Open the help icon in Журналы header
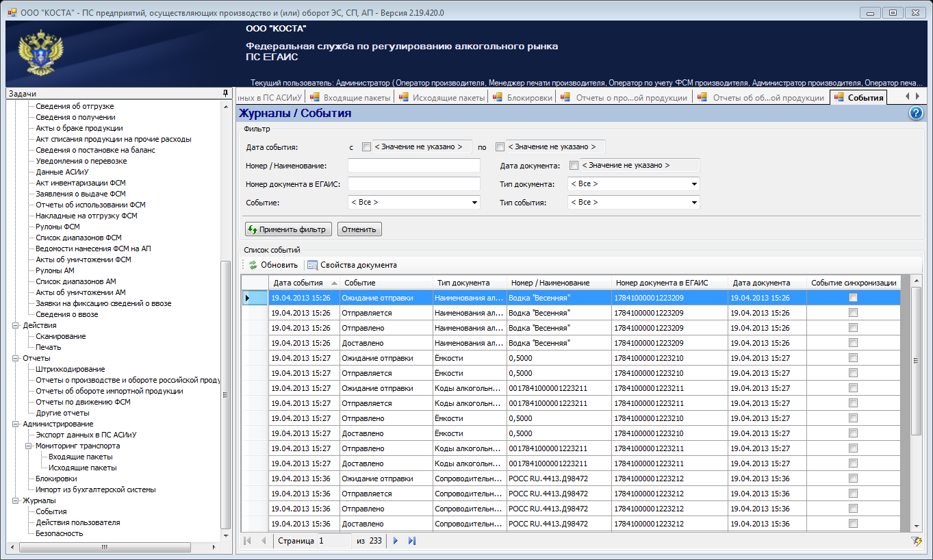The height and width of the screenshot is (560, 933). pyautogui.click(x=916, y=114)
